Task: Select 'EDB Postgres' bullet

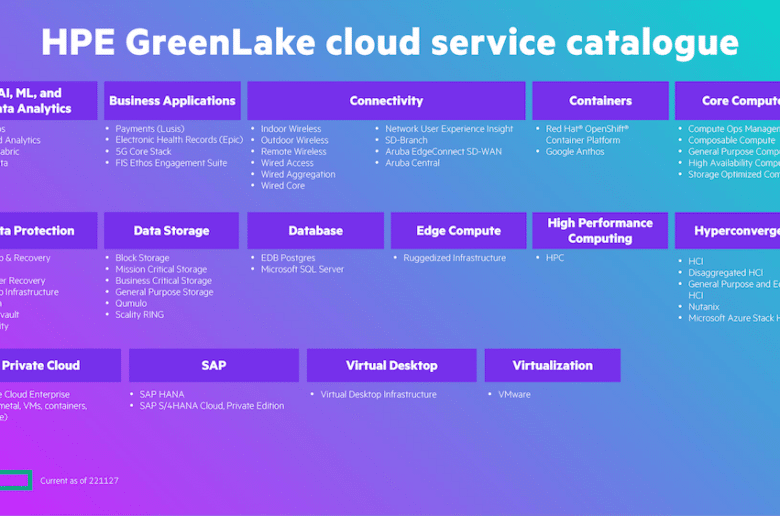Action: (x=288, y=258)
